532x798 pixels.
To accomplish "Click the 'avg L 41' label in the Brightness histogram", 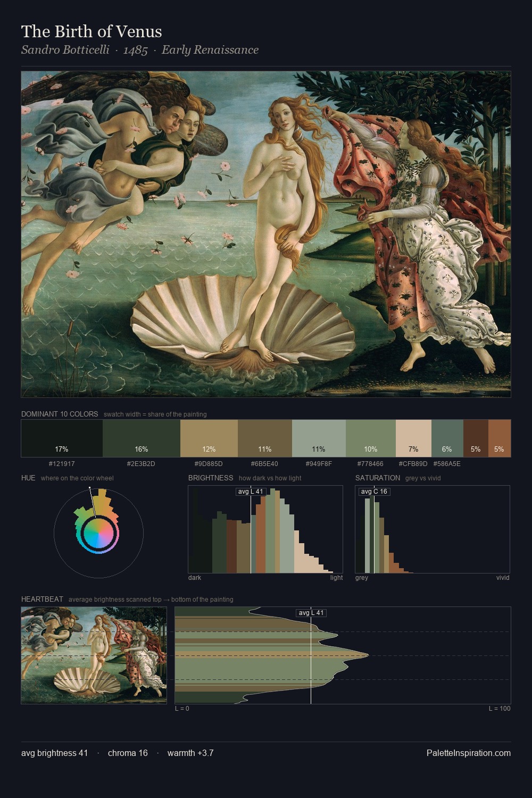I will pos(251,492).
